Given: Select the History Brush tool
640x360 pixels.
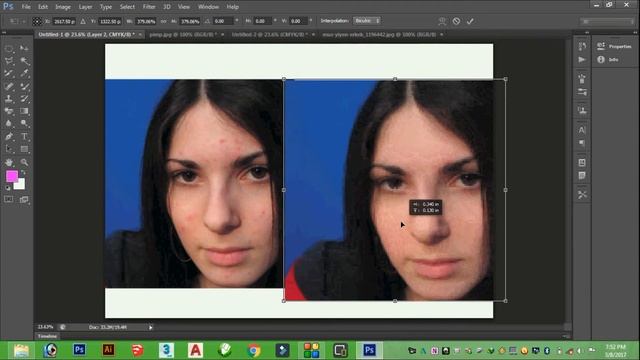Looking at the screenshot, I should (24, 99).
